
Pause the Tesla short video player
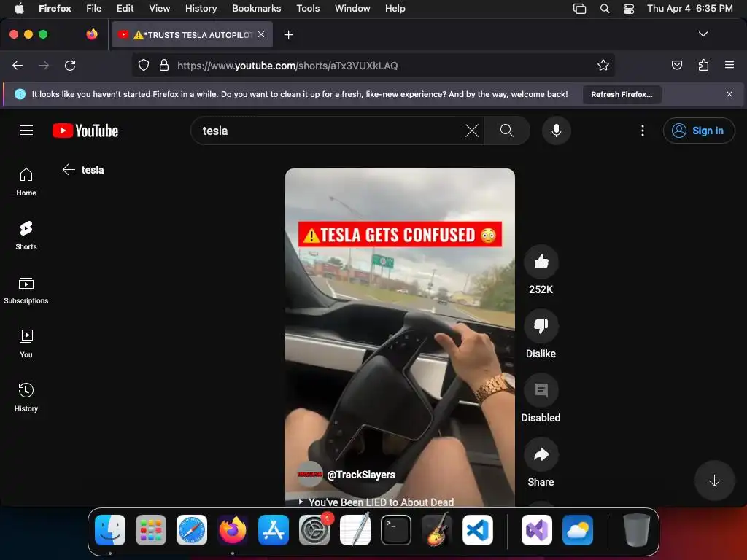(x=400, y=337)
